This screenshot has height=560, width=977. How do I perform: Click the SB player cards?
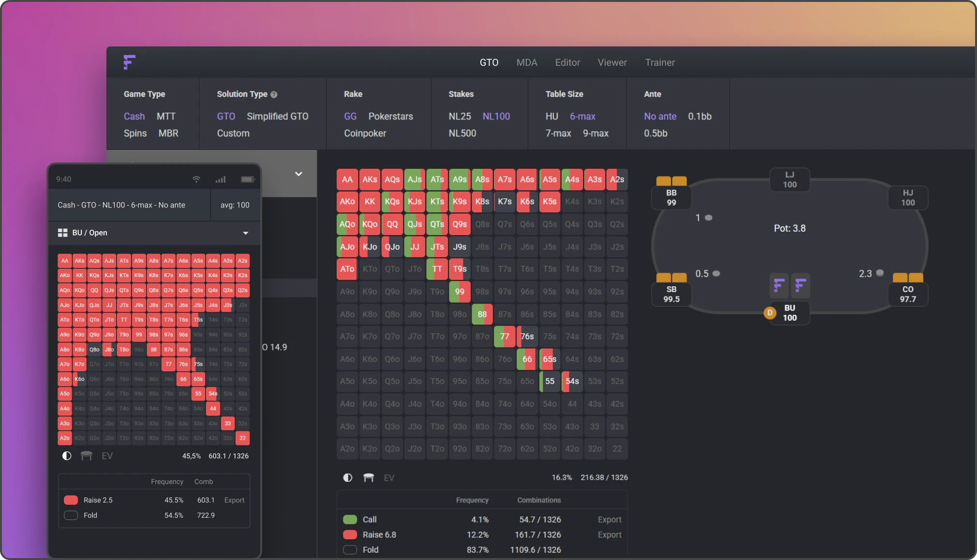click(671, 278)
